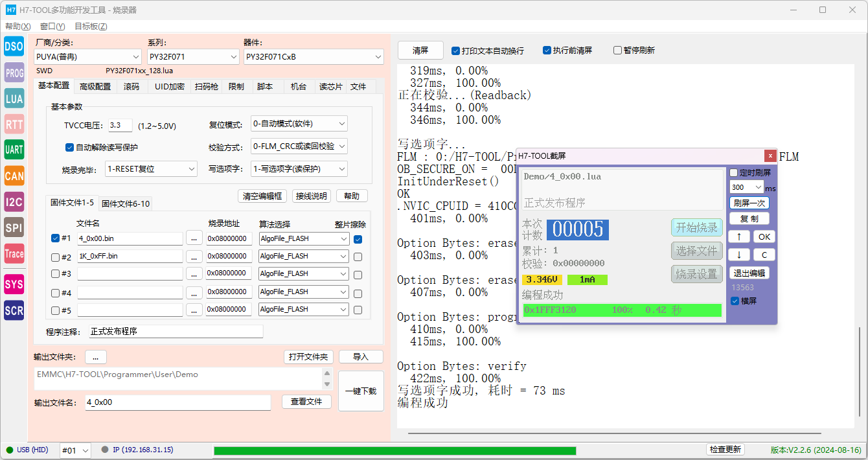Viewport: 868px width, 460px height.
Task: Switch to the 高级配置 tab
Action: point(95,86)
